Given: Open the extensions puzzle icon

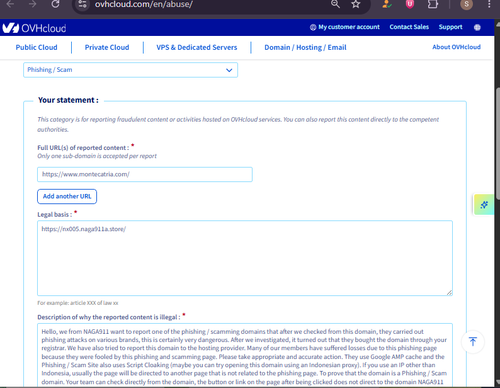Looking at the screenshot, I should (433, 4).
